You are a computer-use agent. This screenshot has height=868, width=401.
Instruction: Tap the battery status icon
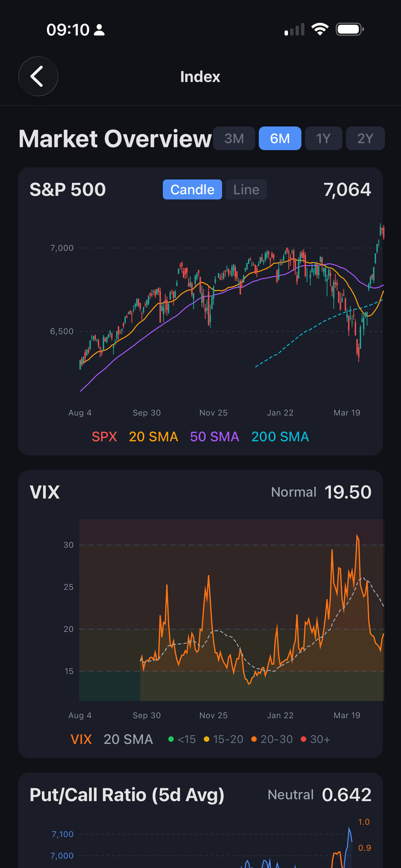350,29
